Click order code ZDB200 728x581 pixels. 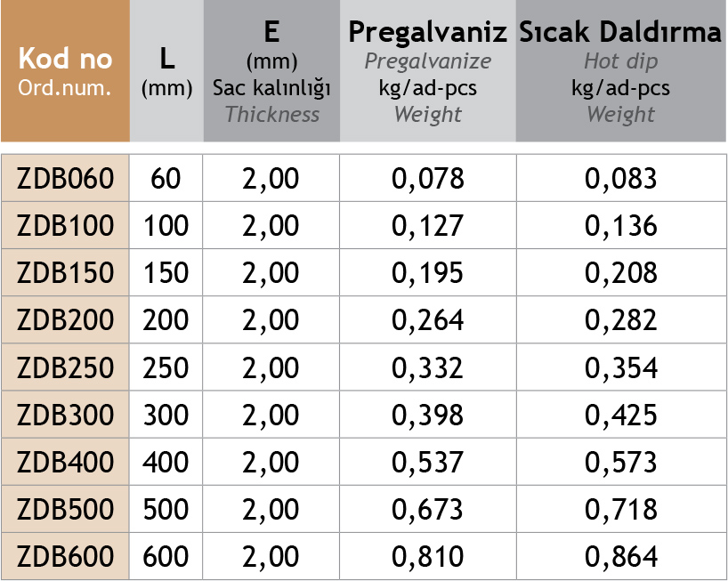point(66,320)
